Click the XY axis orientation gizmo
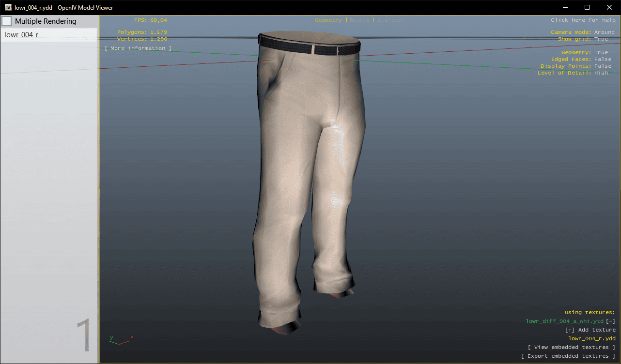This screenshot has height=364, width=621. pyautogui.click(x=120, y=340)
